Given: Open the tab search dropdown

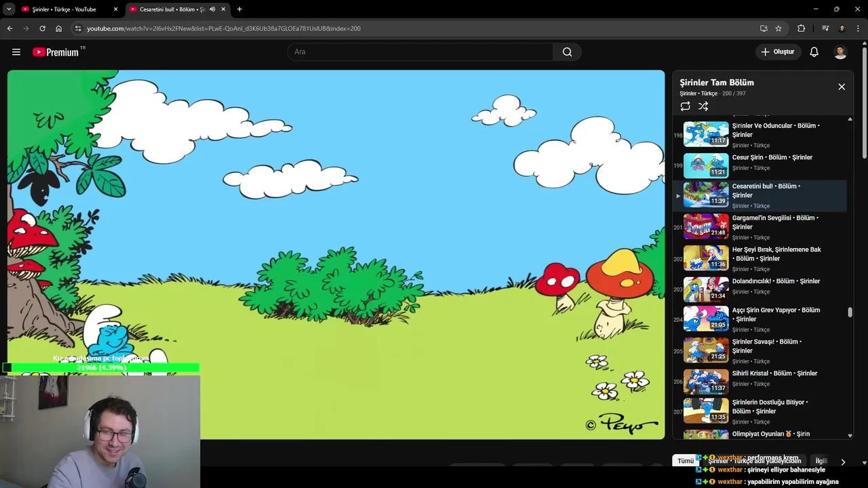Looking at the screenshot, I should click(9, 9).
